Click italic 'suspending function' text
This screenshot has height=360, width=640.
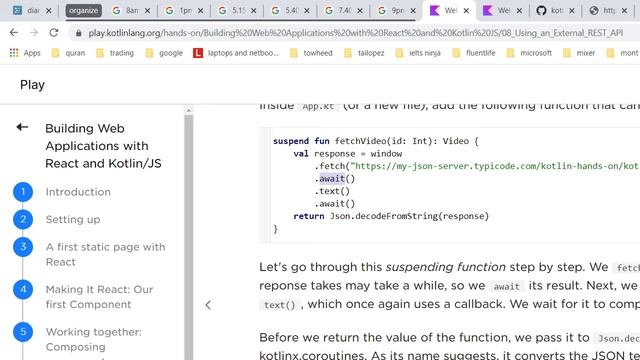click(445, 267)
